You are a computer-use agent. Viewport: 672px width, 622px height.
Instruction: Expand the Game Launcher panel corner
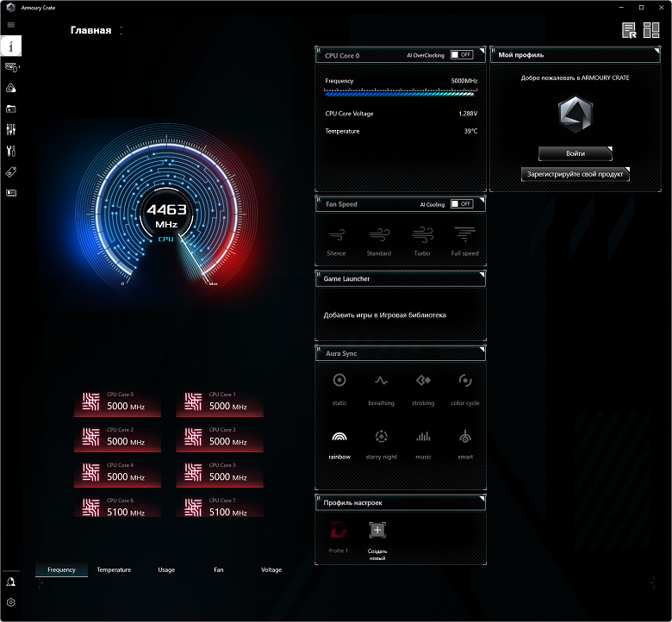(482, 273)
